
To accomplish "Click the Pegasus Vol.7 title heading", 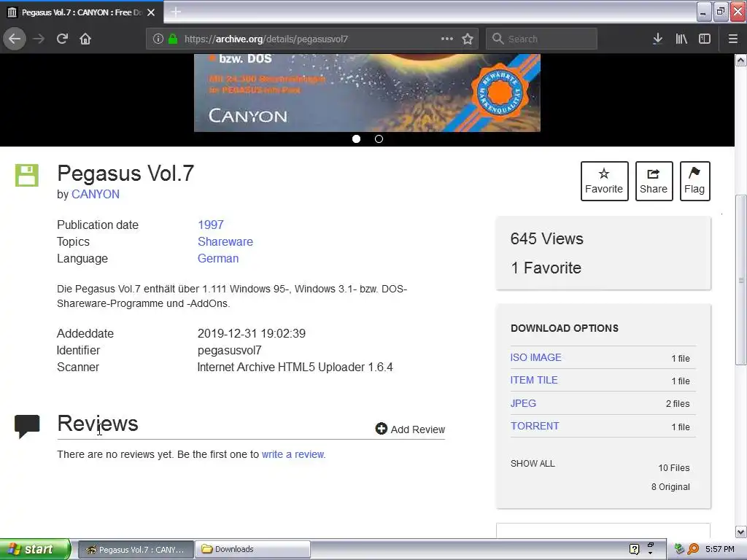I will click(x=125, y=174).
